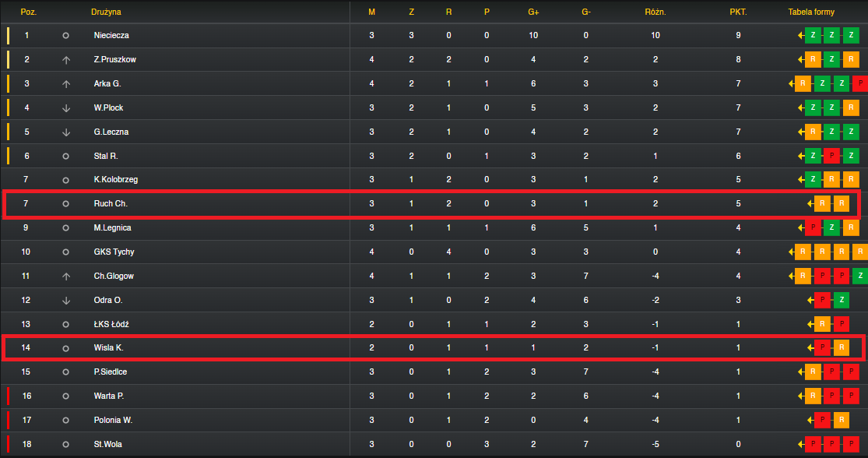Click the yellow form arrow in Nieciecza row
Image resolution: width=868 pixels, height=458 pixels.
(x=800, y=36)
